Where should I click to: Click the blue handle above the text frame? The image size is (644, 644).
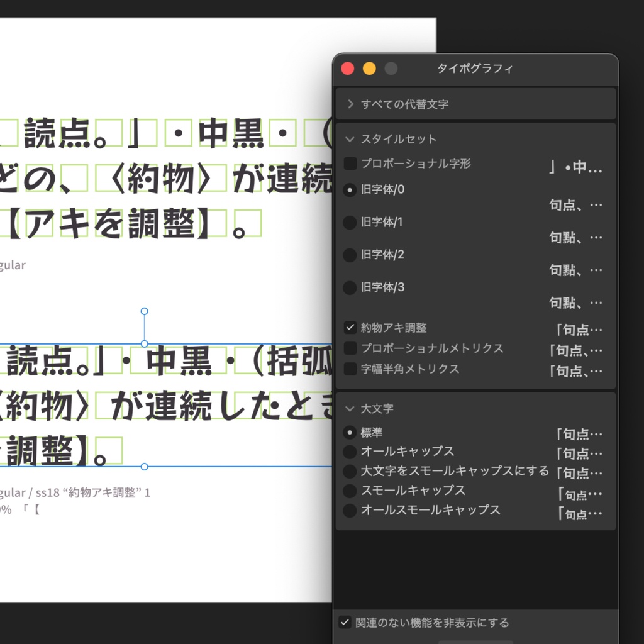pos(144,311)
